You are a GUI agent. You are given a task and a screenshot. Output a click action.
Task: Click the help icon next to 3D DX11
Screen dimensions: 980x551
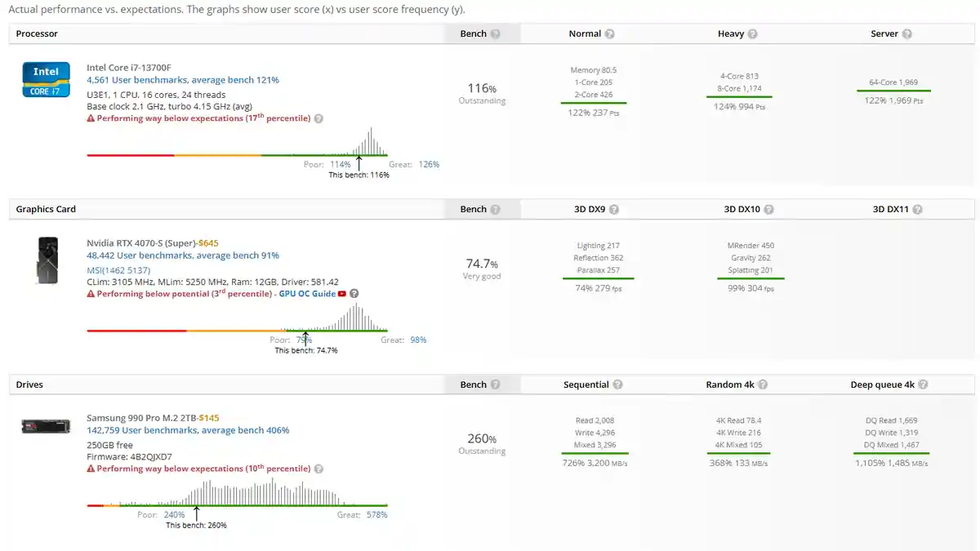pyautogui.click(x=917, y=210)
